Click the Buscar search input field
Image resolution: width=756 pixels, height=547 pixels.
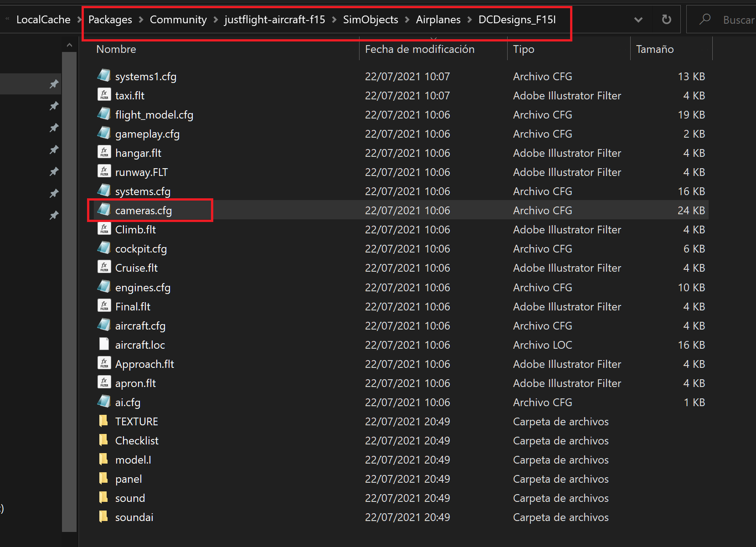tap(737, 20)
